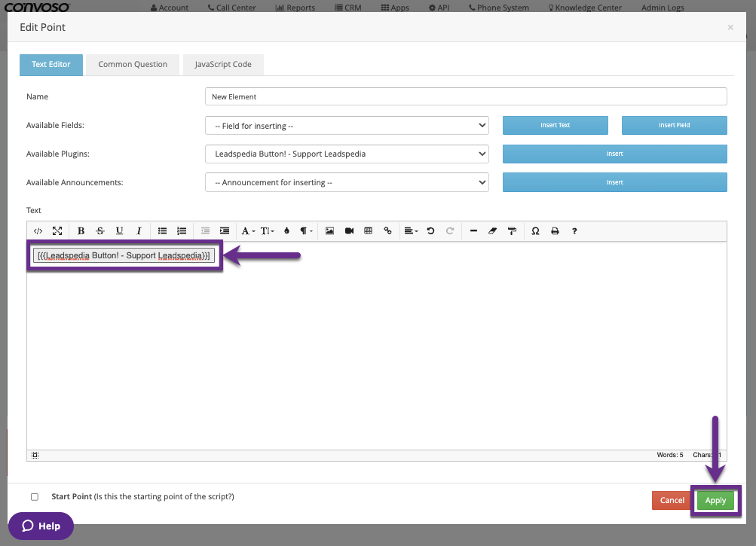Open the Available Announcements dropdown

347,182
